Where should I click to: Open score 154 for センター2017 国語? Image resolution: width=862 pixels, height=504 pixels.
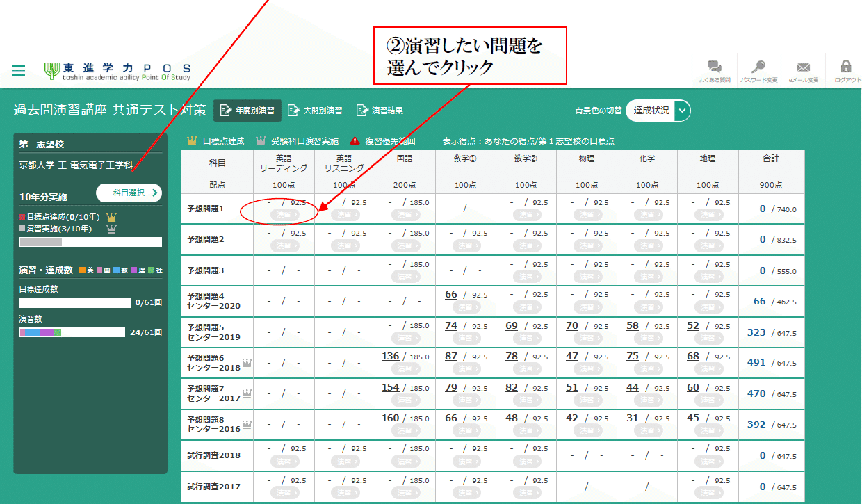[x=391, y=387]
